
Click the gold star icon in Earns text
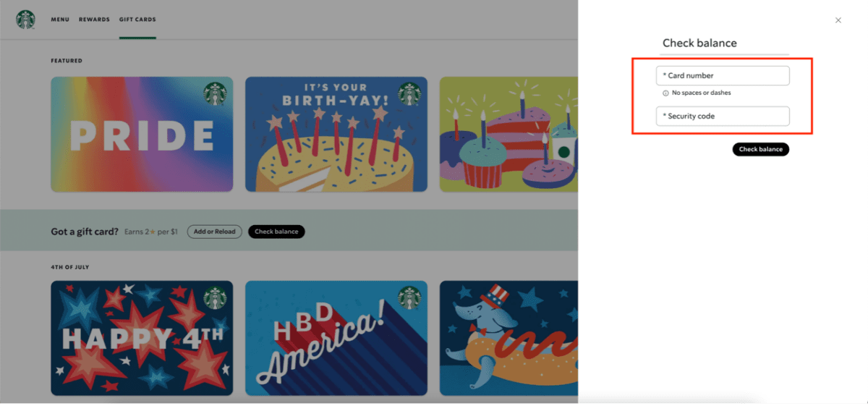154,232
